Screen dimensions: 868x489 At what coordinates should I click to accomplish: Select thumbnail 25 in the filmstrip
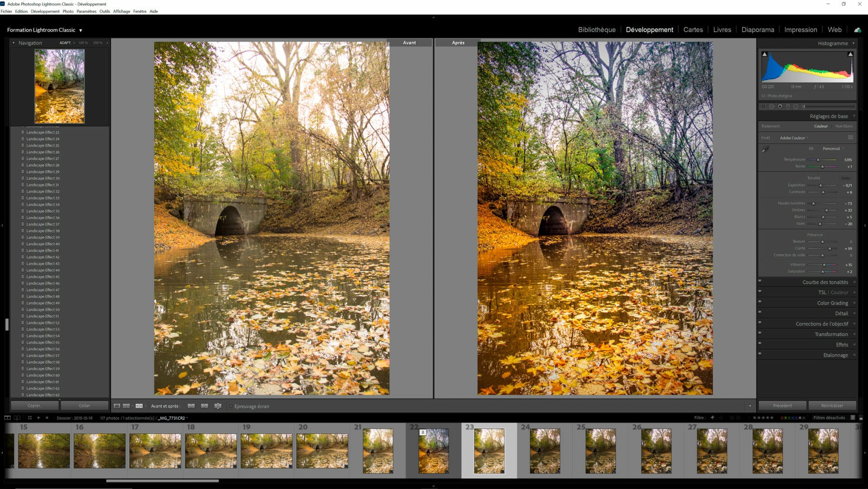pyautogui.click(x=600, y=451)
